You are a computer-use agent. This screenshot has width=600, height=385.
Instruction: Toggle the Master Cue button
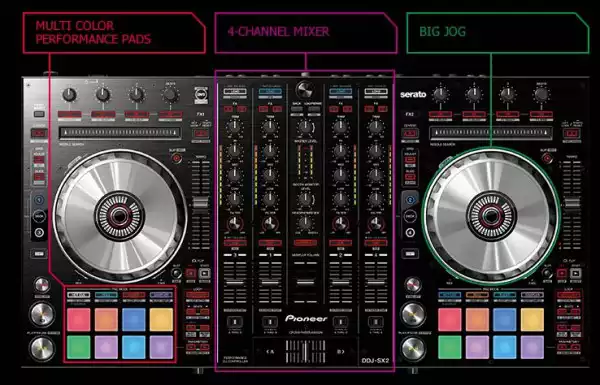305,243
